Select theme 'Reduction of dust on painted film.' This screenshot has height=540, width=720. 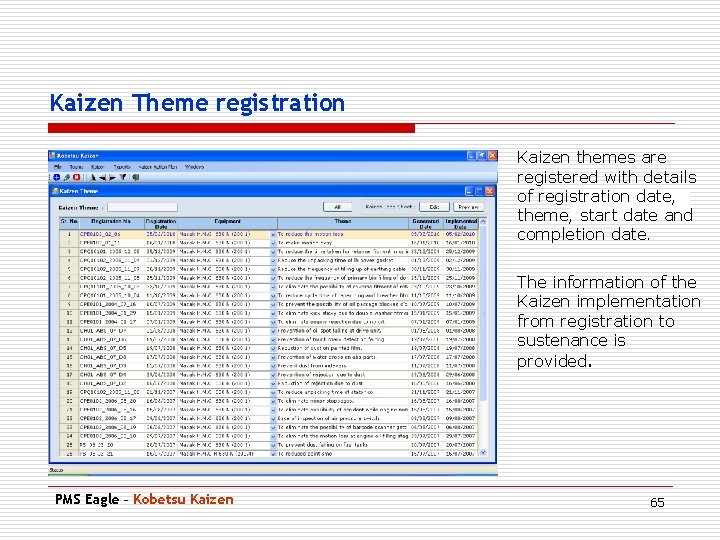320,349
